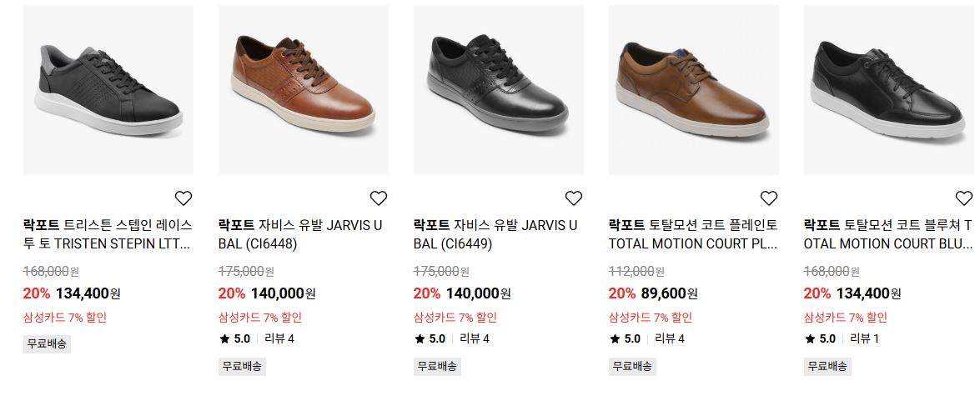The image size is (980, 401).
Task: Open the gray Tristen Stepin sneaker image
Action: click(x=108, y=90)
